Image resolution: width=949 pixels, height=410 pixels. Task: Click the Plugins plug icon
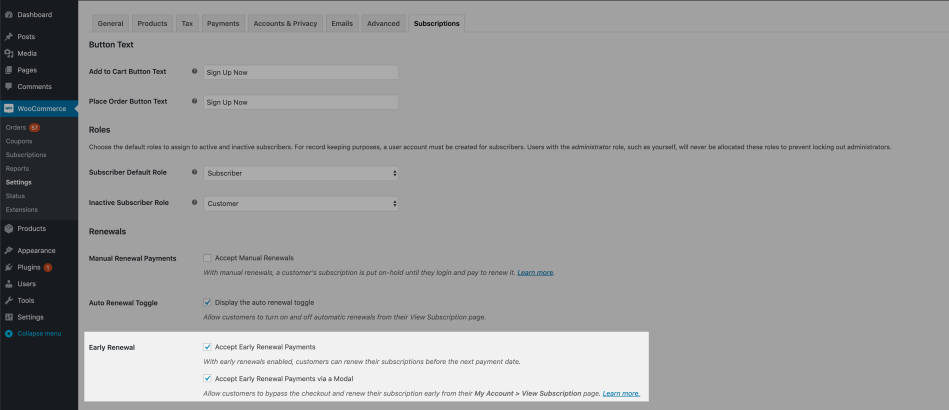click(x=9, y=267)
